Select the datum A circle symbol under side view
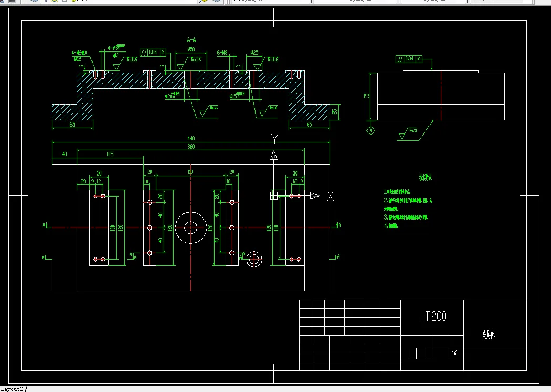Image resolution: width=551 pixels, height=392 pixels. [x=371, y=130]
